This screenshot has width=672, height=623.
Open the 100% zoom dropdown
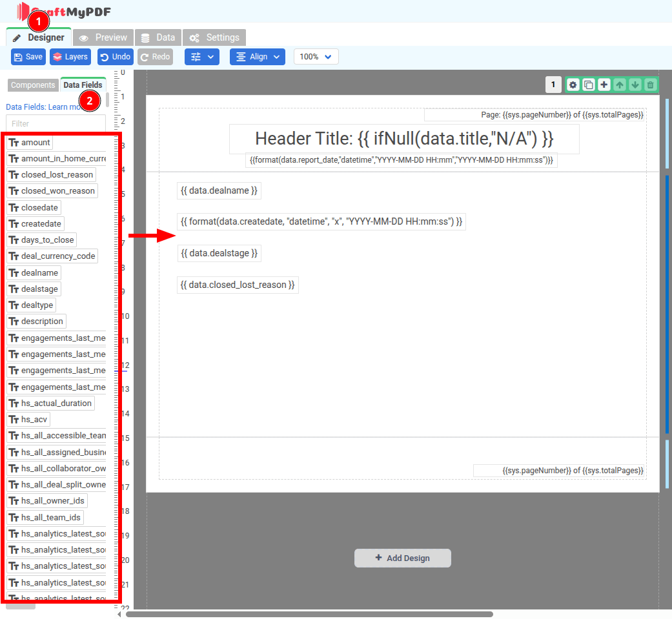click(316, 57)
